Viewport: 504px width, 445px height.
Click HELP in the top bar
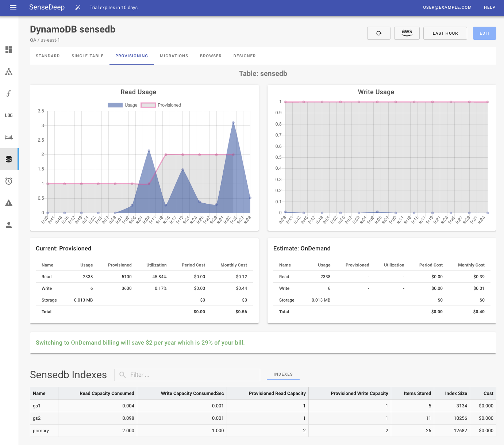point(489,7)
